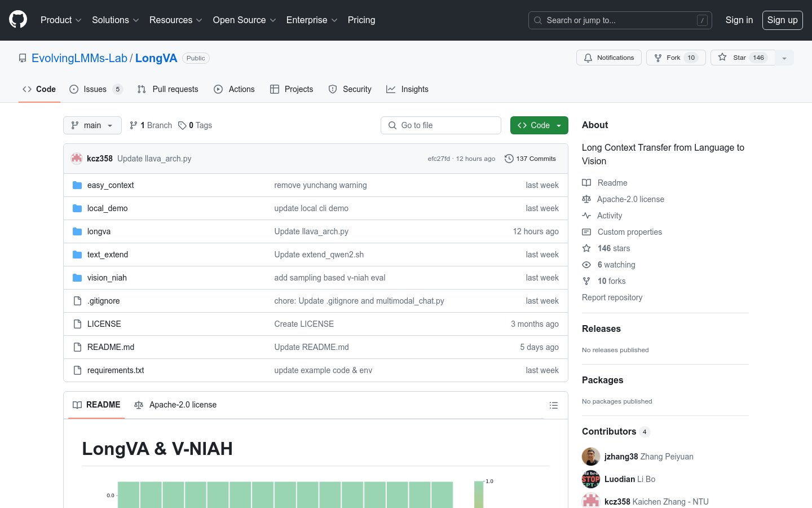Viewport: 812px width, 508px height.
Task: Open the README.md file
Action: click(111, 347)
